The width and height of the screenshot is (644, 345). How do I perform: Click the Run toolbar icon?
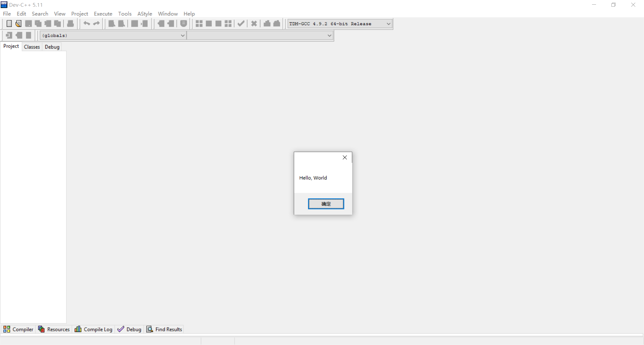tap(209, 23)
